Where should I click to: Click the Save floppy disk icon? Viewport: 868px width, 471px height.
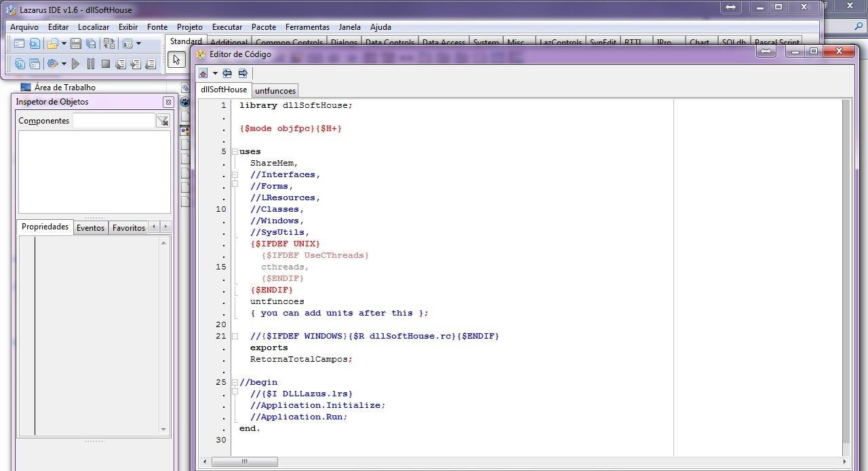[76, 43]
